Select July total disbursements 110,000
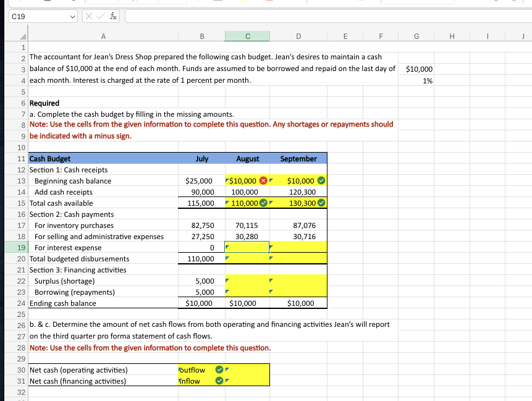 pos(201,258)
